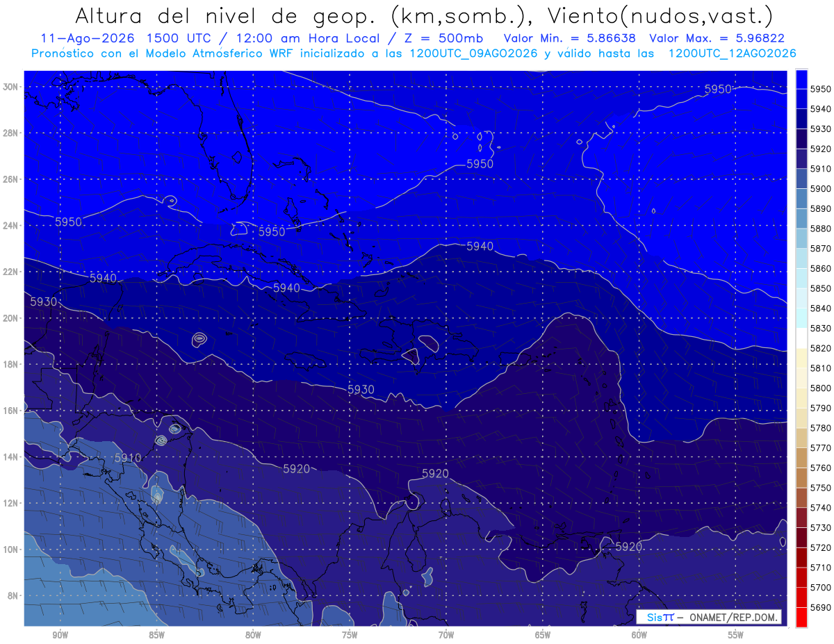This screenshot has height=644, width=834.
Task: Click the 75W longitude axis label
Action: pyautogui.click(x=350, y=635)
